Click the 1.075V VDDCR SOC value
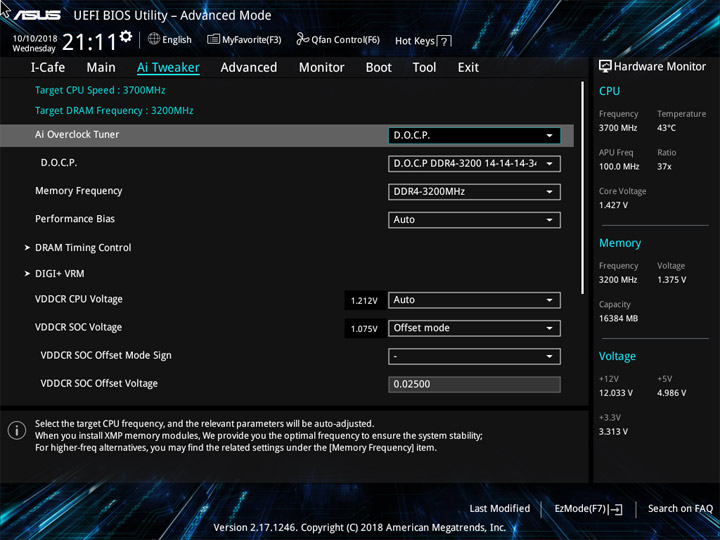Image resolution: width=720 pixels, height=540 pixels. pyautogui.click(x=364, y=329)
